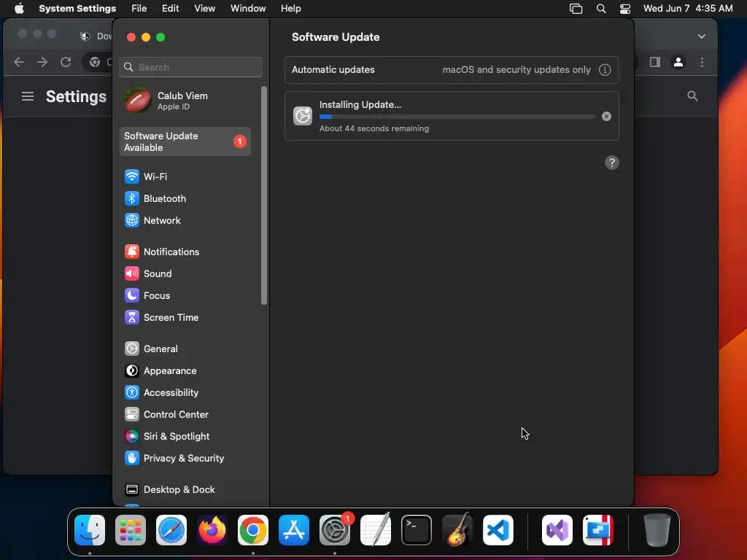Focus the System Settings search field
Viewport: 747px width, 560px height.
(x=190, y=67)
